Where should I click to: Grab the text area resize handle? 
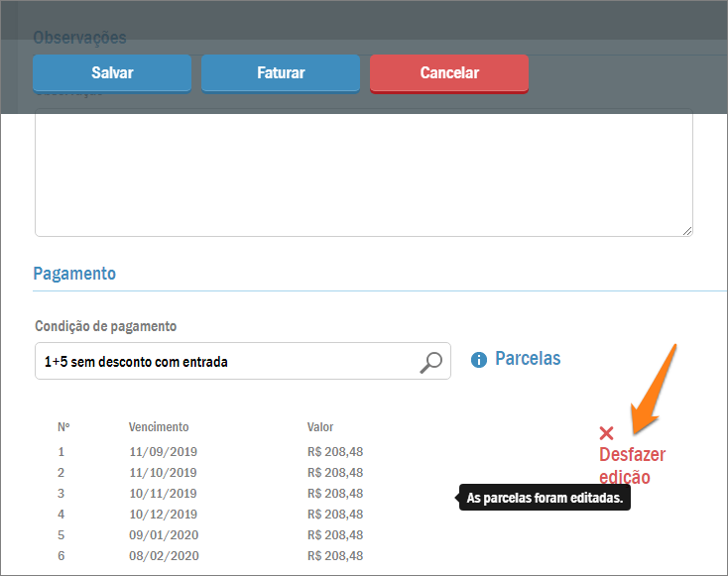(x=687, y=231)
